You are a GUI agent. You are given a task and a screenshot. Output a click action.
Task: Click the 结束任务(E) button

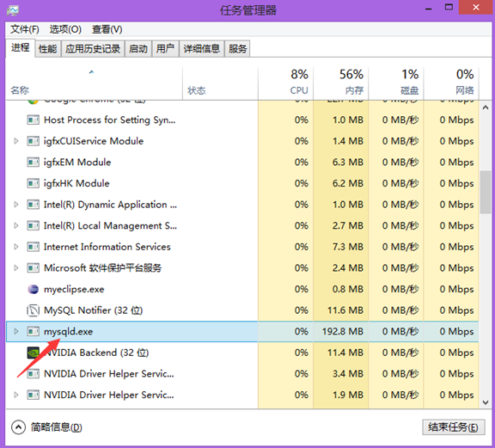[454, 427]
